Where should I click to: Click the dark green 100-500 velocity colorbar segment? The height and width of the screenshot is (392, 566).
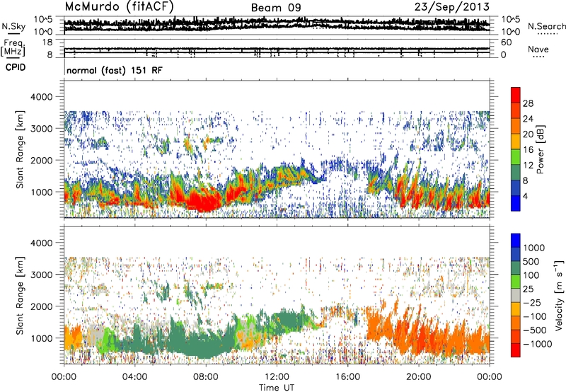pyautogui.click(x=516, y=268)
